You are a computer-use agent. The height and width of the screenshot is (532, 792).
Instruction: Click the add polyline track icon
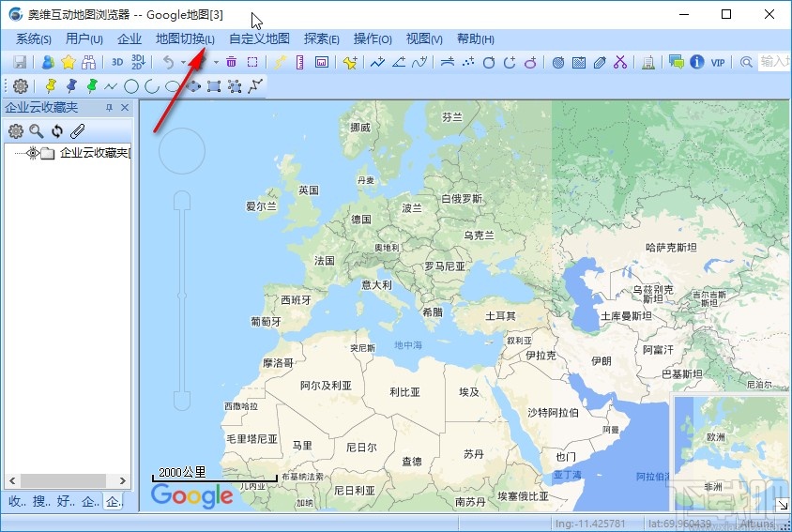click(377, 62)
